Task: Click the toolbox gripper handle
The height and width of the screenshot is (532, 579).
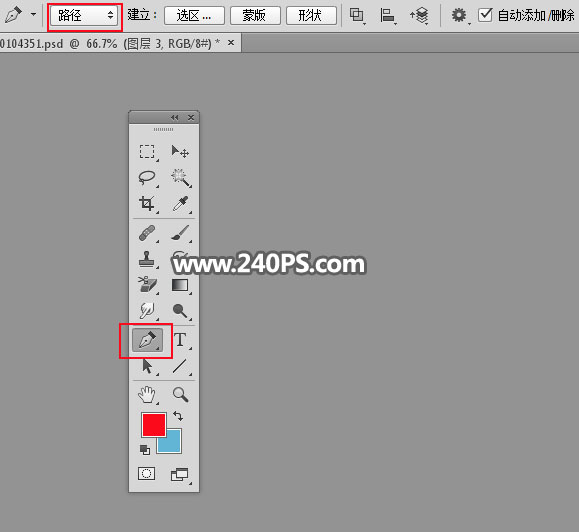Action: (163, 130)
